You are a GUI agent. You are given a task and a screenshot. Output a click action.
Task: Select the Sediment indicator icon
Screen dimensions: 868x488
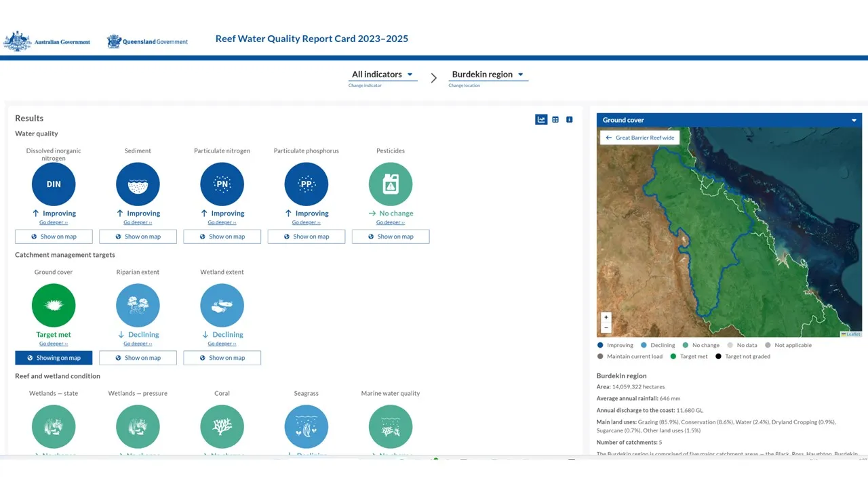pos(138,184)
